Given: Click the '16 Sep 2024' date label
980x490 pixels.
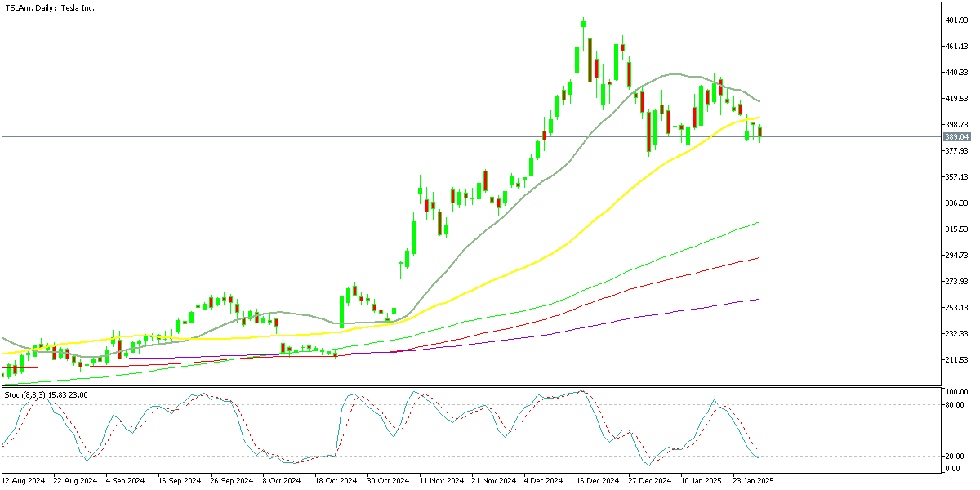Looking at the screenshot, I should [x=178, y=481].
